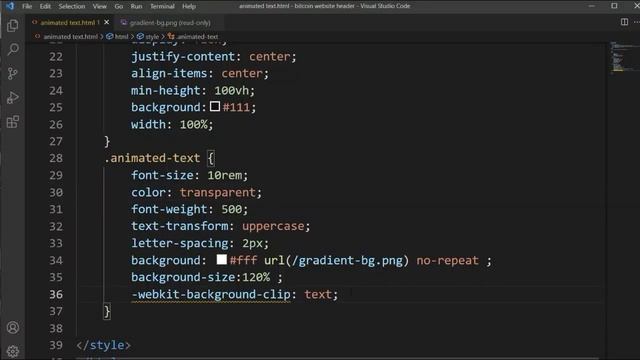Screen dimensions: 640x360
Task: Click the '100vh' min-height value
Action: click(231, 90)
